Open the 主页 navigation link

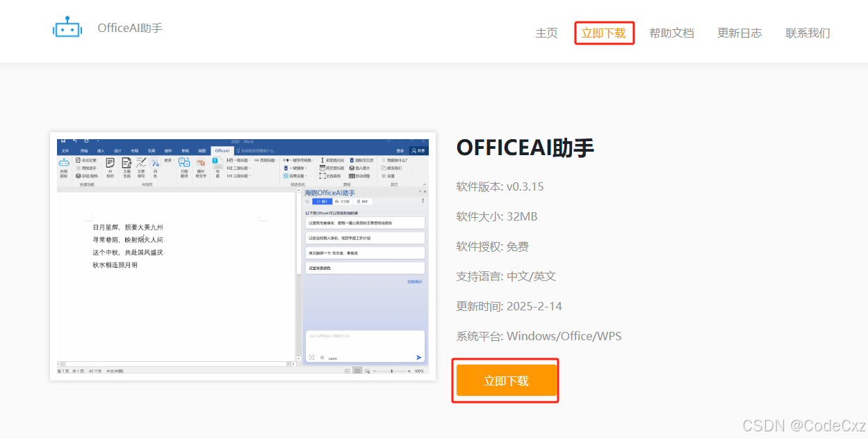[546, 33]
